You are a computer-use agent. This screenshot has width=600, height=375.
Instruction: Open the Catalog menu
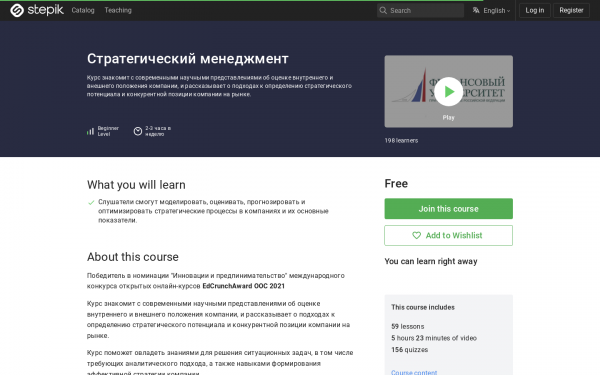pos(83,10)
